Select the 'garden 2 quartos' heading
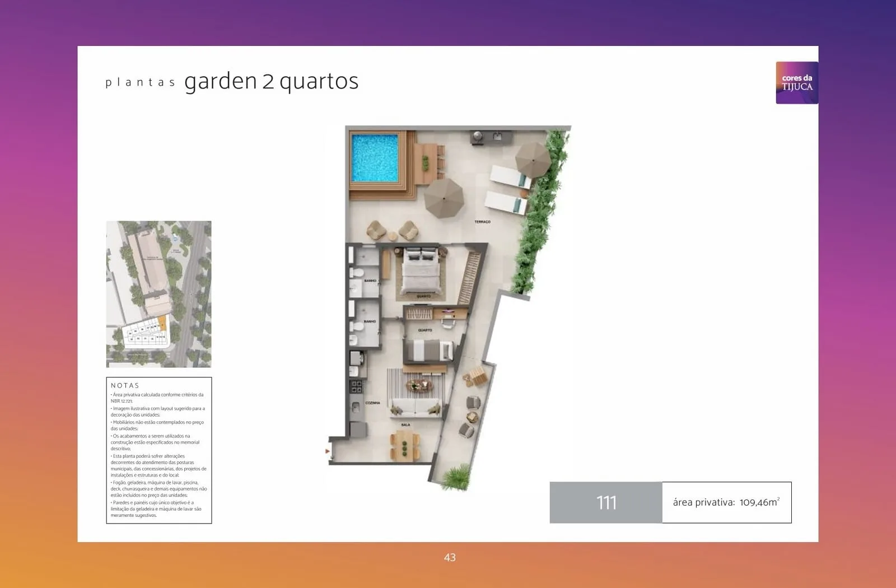Screen dimensions: 896x588 point(271,81)
